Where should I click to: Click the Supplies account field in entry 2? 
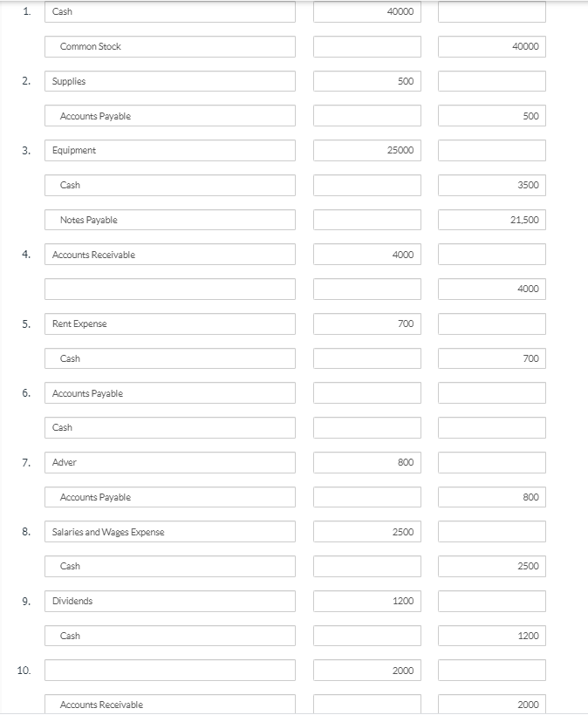tap(171, 81)
